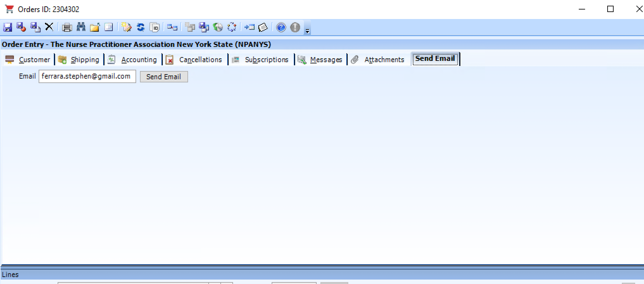Open the yellow folder icon
This screenshot has height=284, width=644.
point(95,28)
